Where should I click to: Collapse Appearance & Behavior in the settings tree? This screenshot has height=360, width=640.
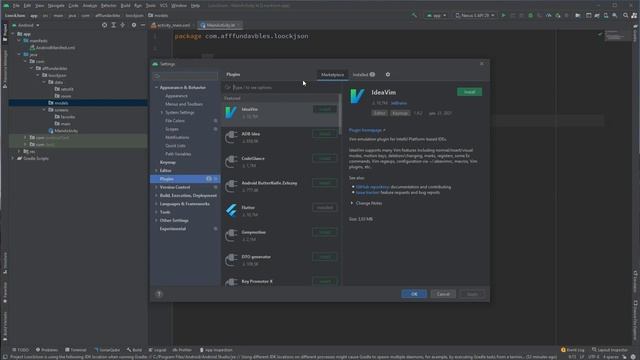(x=156, y=88)
